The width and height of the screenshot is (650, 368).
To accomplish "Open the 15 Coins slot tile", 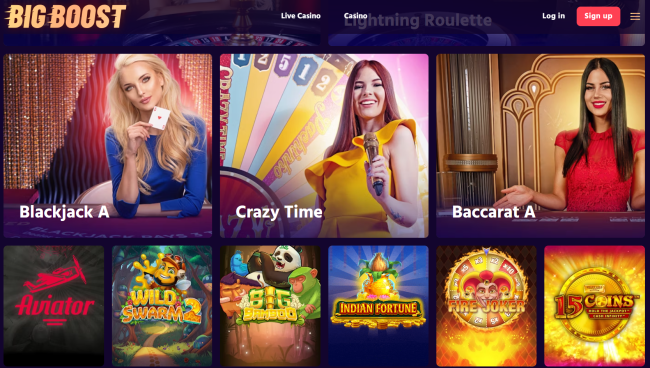I will pos(594,306).
